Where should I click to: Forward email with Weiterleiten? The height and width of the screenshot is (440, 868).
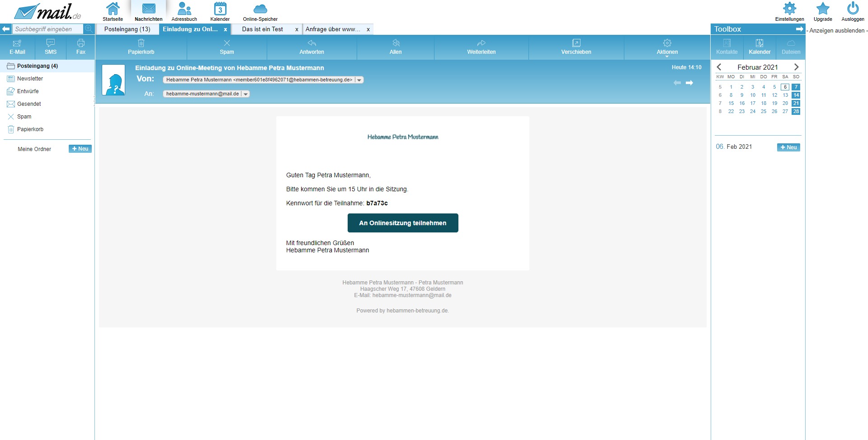click(x=481, y=47)
